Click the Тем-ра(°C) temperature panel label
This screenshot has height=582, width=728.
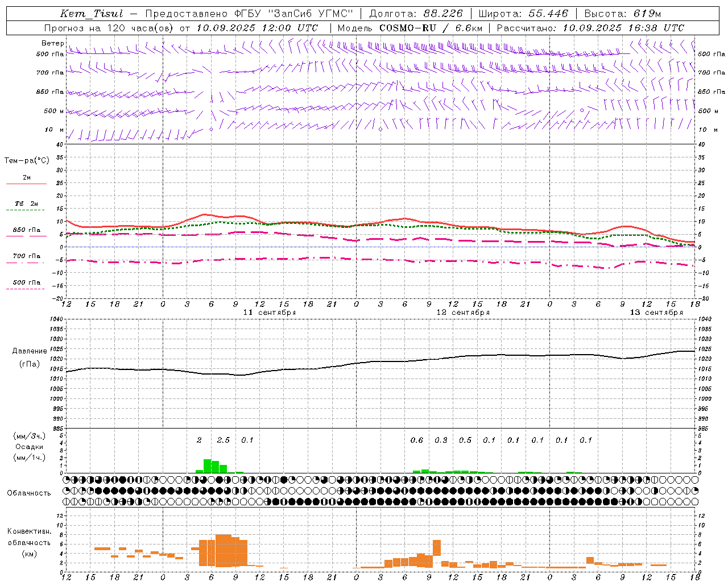(27, 161)
